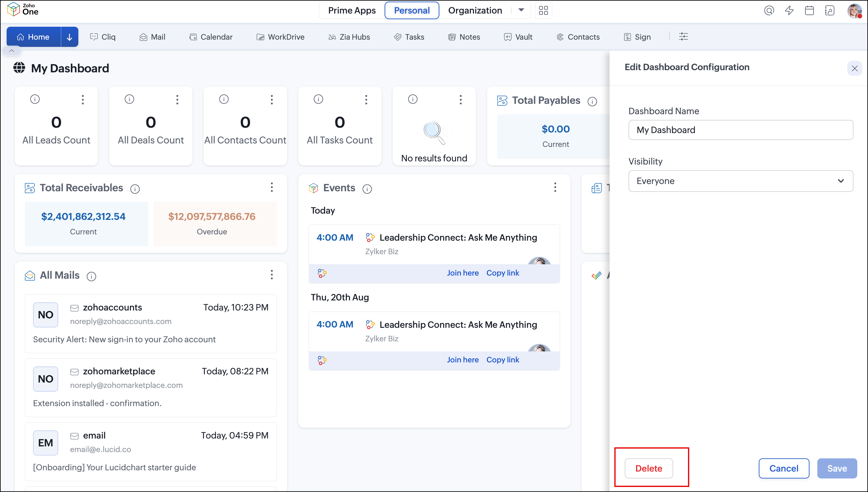Screen dimensions: 868x492
Task: Click the $0.00 current payables amount
Action: pos(556,129)
